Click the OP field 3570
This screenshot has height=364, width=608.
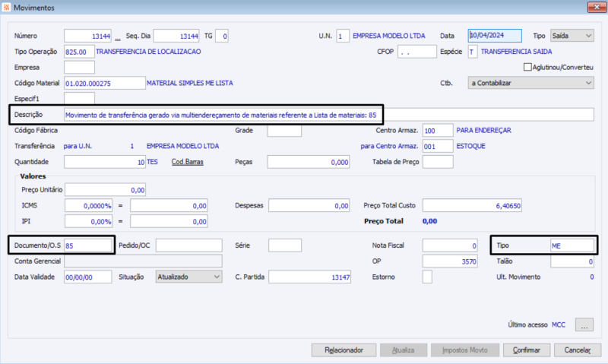[x=450, y=261]
